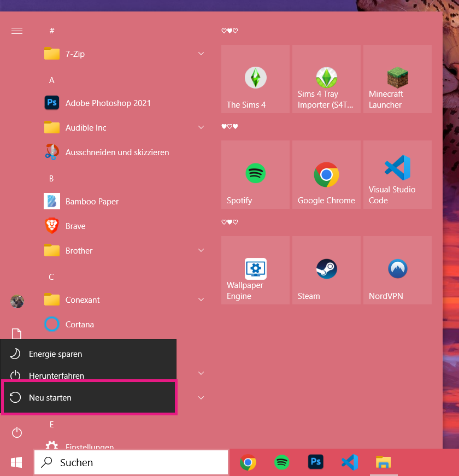
Task: Click the B letter header
Action: [x=51, y=179]
